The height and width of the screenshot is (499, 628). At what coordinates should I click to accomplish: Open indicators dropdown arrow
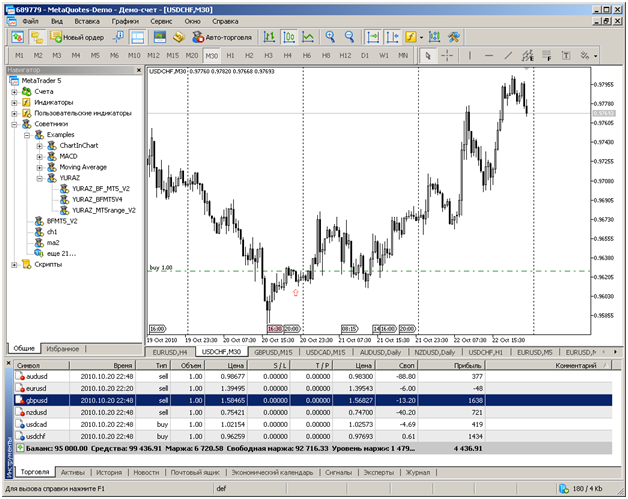click(x=421, y=38)
